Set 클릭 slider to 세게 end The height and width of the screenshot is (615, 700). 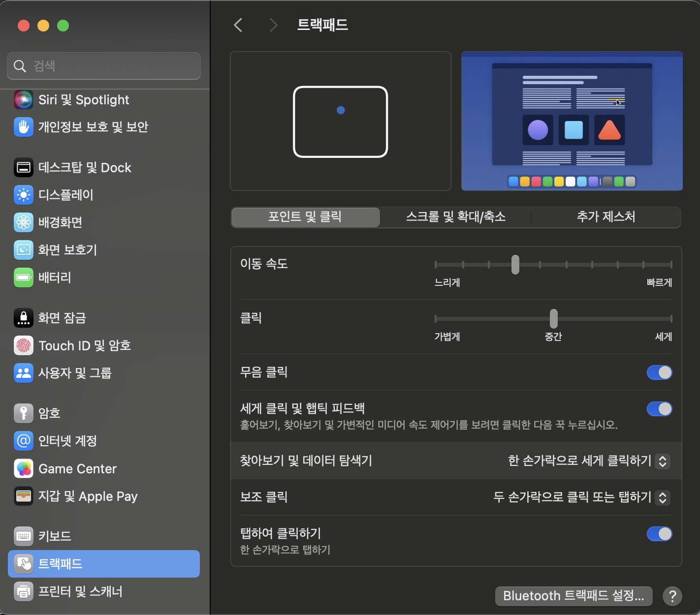(671, 319)
